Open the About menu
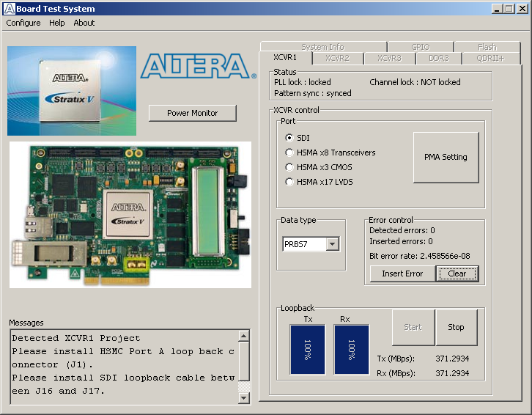The height and width of the screenshot is (415, 532). (84, 23)
